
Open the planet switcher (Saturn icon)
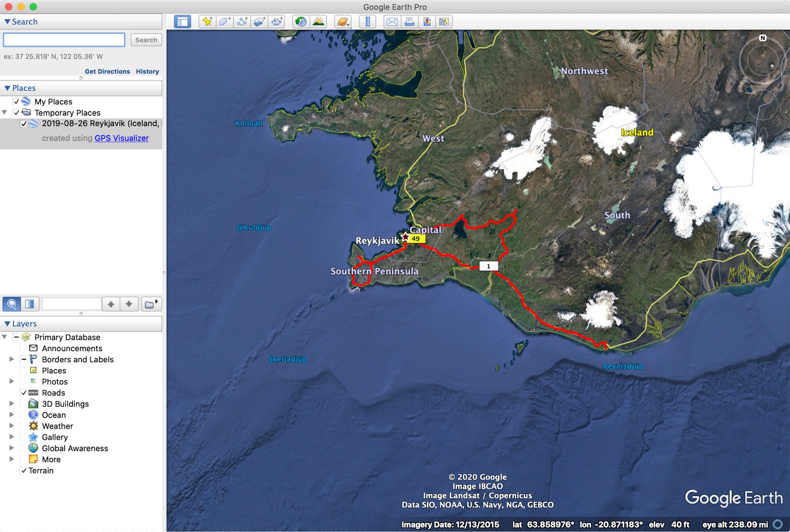coord(343,22)
